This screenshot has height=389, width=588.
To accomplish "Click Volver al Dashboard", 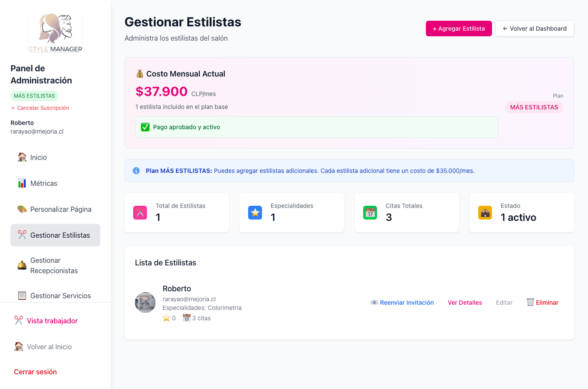I will tap(535, 29).
